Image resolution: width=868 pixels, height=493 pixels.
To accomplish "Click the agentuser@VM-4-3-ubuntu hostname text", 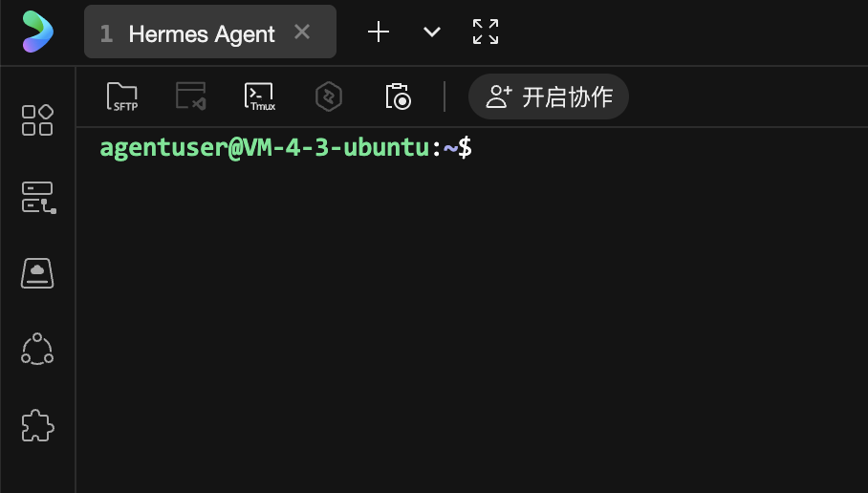I will click(265, 148).
